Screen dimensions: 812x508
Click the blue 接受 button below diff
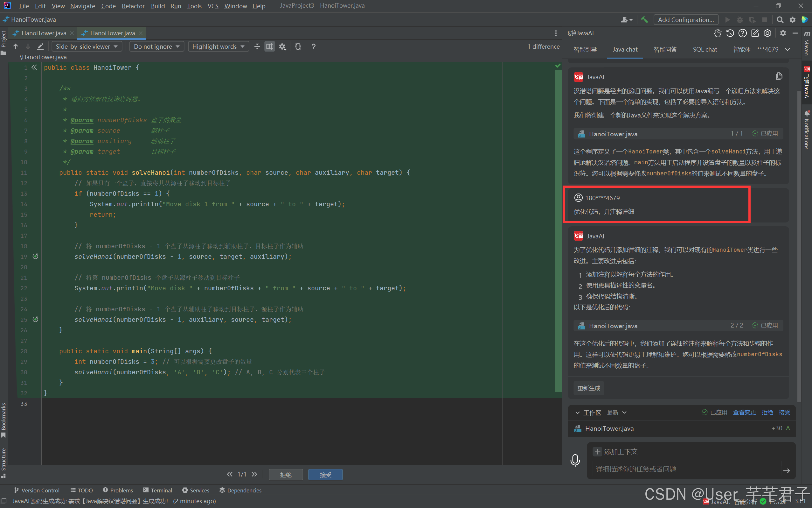(325, 475)
